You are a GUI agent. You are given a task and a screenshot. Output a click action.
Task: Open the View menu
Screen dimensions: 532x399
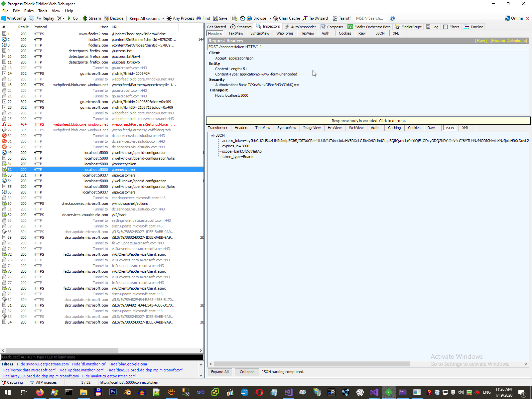56,11
